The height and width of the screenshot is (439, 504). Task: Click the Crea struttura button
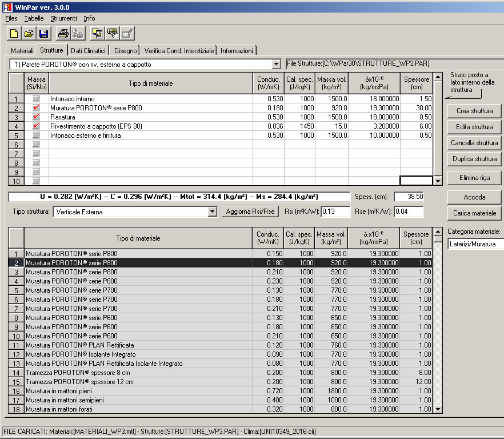[474, 111]
